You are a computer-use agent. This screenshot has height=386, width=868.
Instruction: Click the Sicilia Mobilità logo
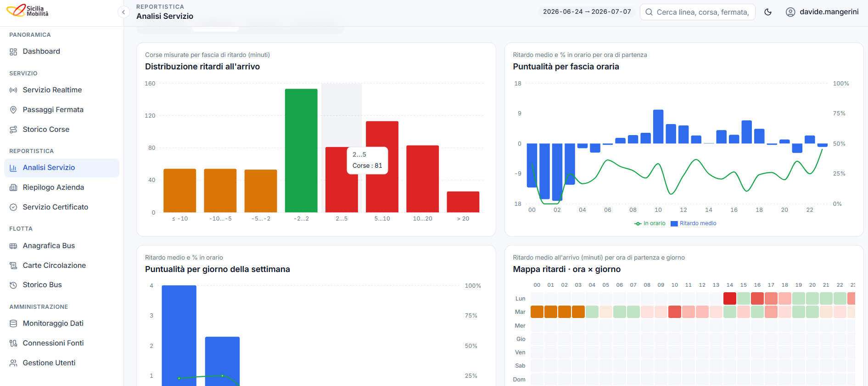[x=28, y=11]
